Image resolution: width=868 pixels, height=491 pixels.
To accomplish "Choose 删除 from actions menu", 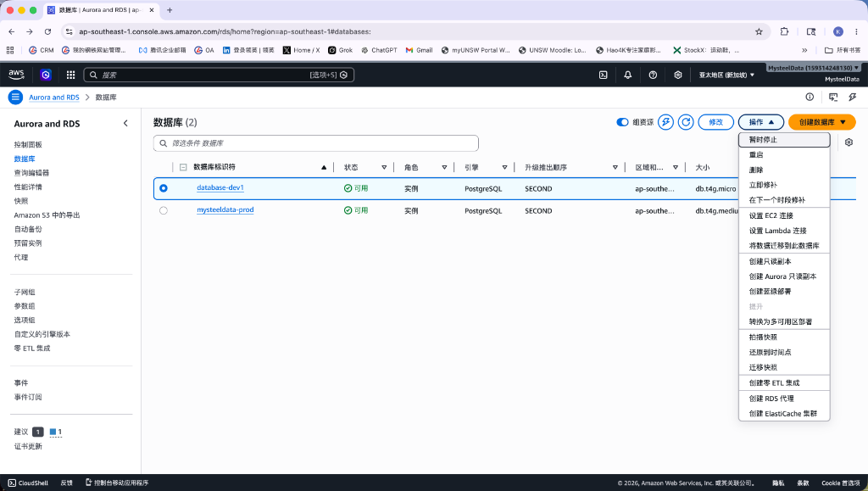I will click(x=784, y=170).
